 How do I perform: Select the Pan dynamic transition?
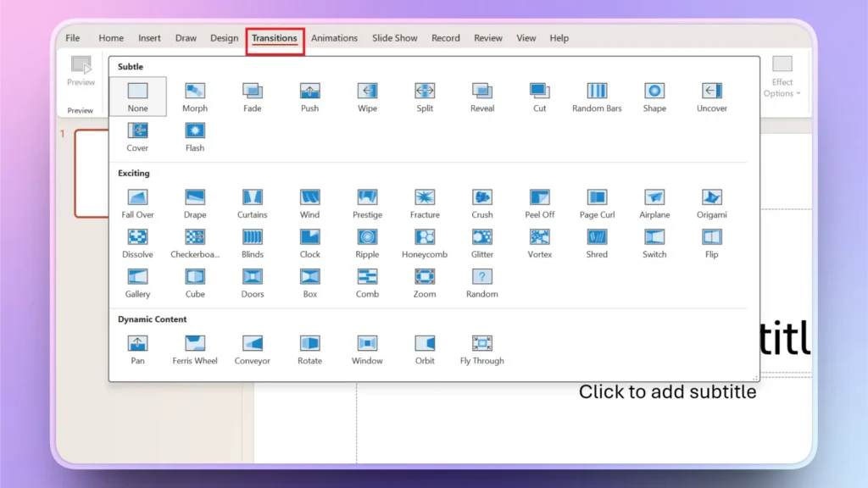coord(138,350)
